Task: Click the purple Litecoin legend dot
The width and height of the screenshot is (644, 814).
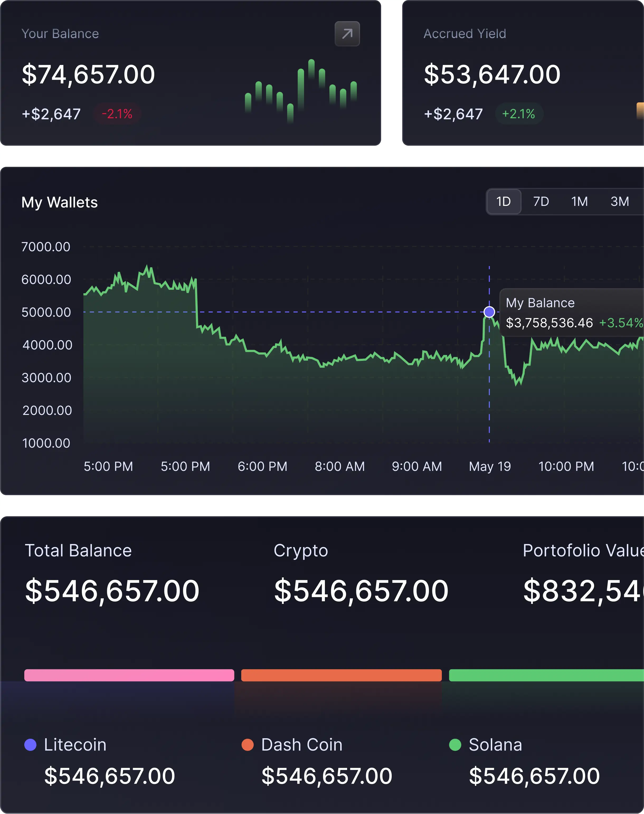Action: [x=30, y=745]
